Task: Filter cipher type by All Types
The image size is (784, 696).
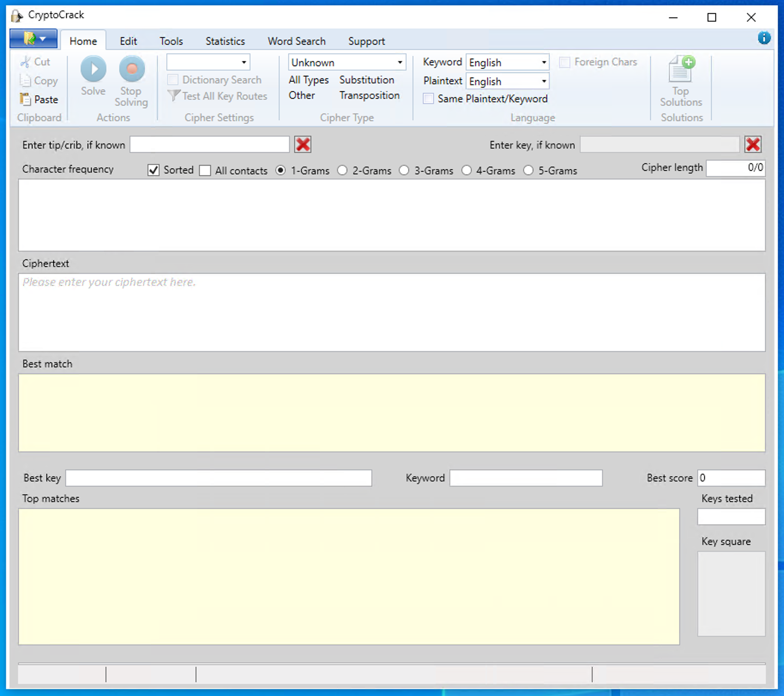Action: pyautogui.click(x=308, y=80)
